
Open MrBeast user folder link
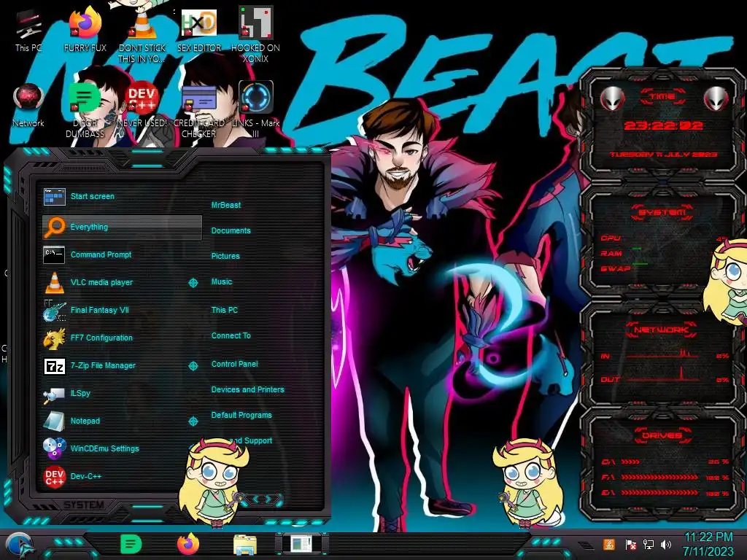point(226,205)
